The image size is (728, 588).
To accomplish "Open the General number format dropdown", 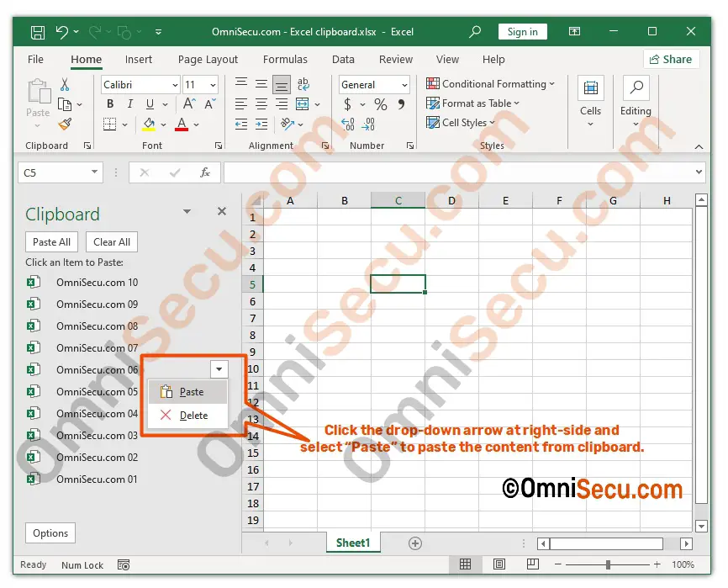I will click(x=404, y=85).
